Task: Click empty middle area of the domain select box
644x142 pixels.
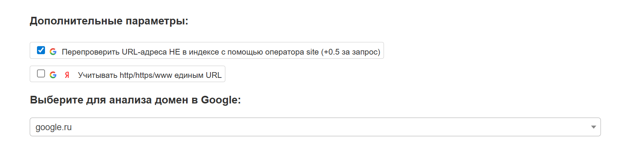Action: click(315, 127)
